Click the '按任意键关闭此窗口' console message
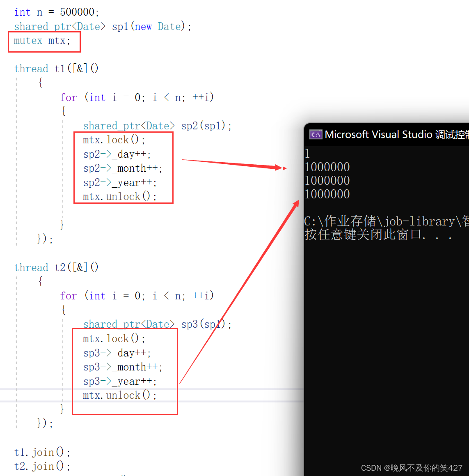Image resolution: width=469 pixels, height=476 pixels. pos(378,235)
